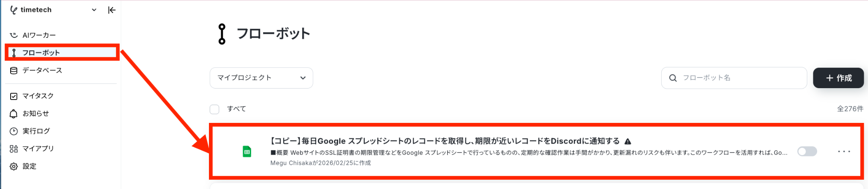Viewport: 868px width, 189px height.
Task: Open お知らせ bell notifications
Action: click(x=14, y=114)
